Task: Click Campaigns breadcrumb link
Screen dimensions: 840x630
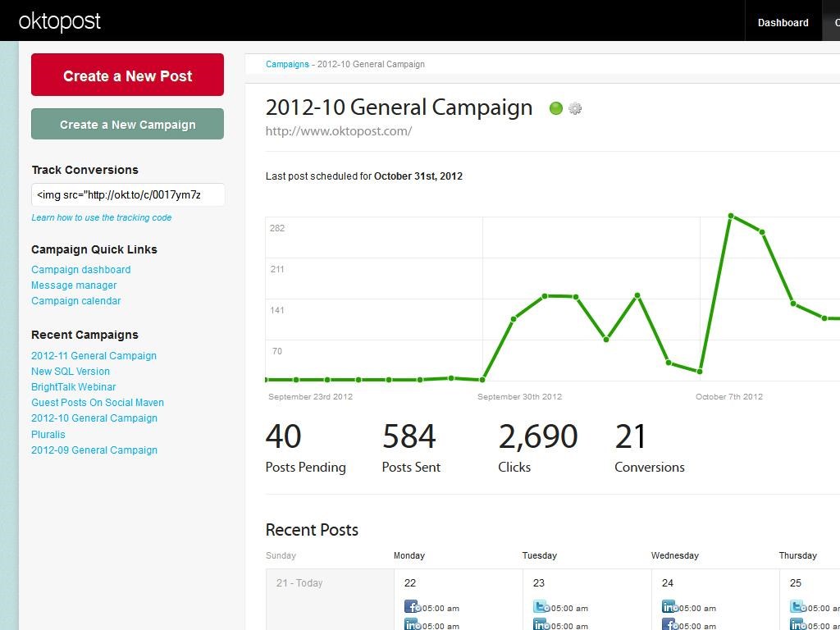Action: (287, 64)
